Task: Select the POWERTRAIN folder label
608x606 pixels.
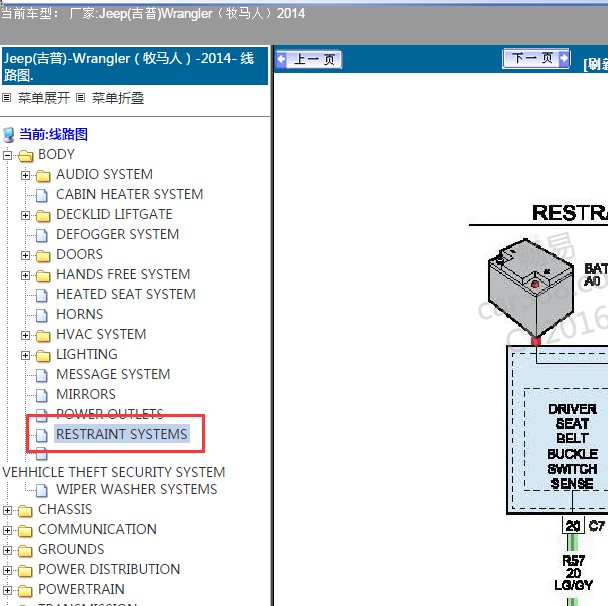Action: click(81, 589)
